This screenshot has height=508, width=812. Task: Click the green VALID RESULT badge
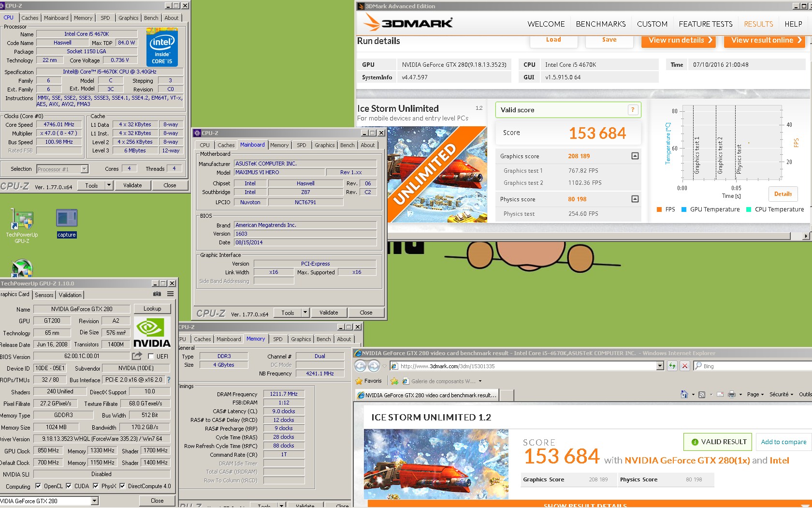coord(718,442)
